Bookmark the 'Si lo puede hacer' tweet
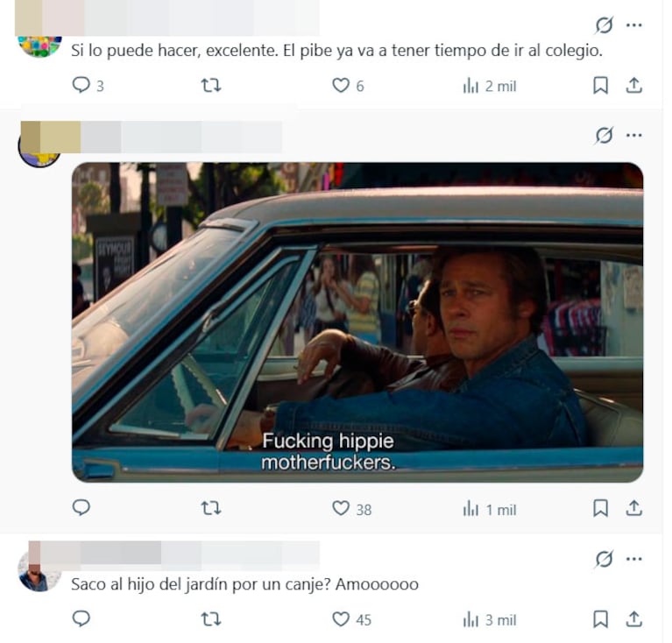 point(600,85)
